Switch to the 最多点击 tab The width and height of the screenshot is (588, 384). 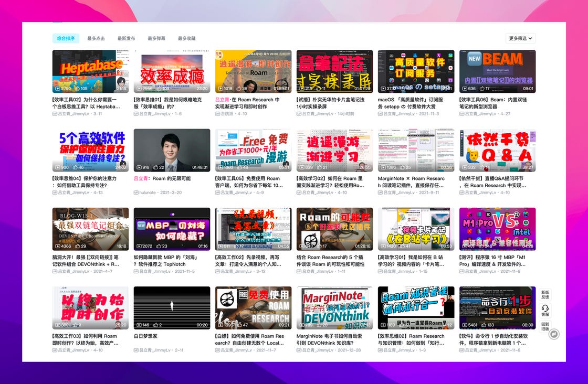pyautogui.click(x=96, y=38)
